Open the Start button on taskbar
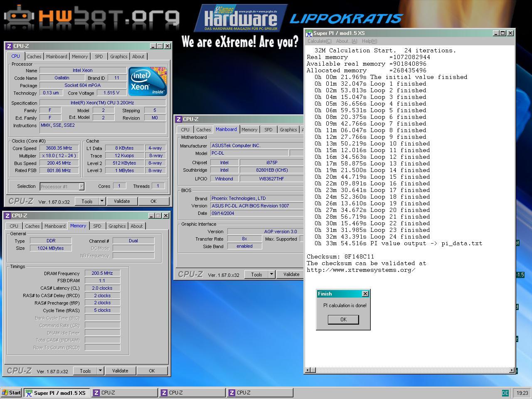This screenshot has height=399, width=532. pyautogui.click(x=11, y=393)
